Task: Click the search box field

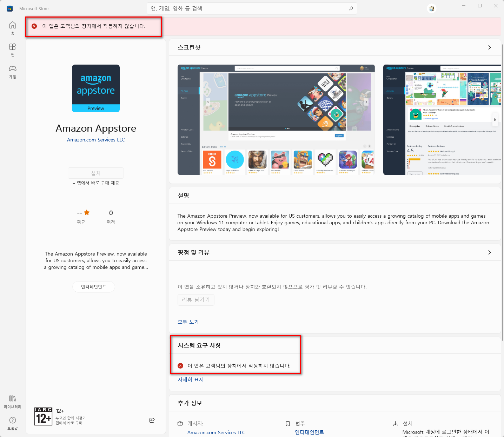Action: pyautogui.click(x=252, y=8)
